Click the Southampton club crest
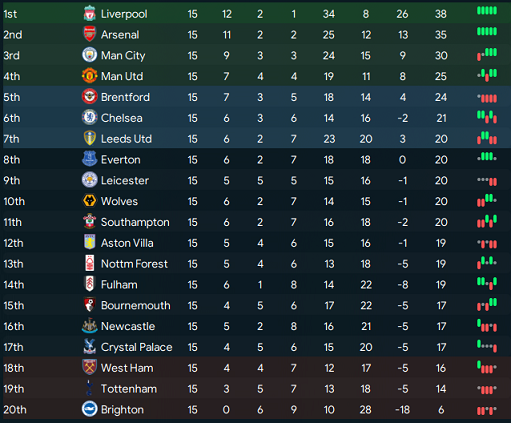Viewport: 511px width, 423px height. [x=89, y=222]
